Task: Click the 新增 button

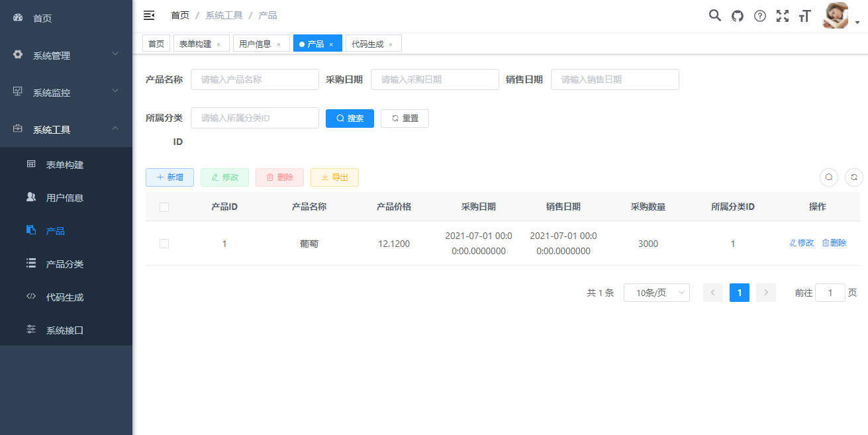Action: pos(169,177)
